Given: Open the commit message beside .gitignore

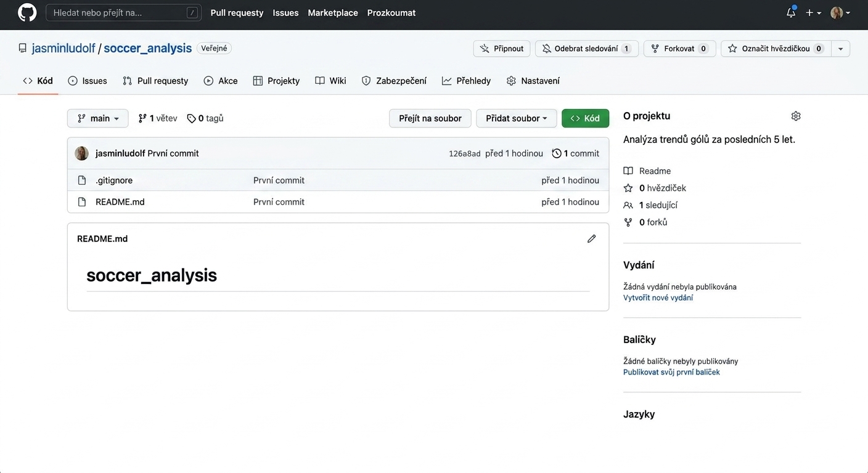Looking at the screenshot, I should pos(279,180).
